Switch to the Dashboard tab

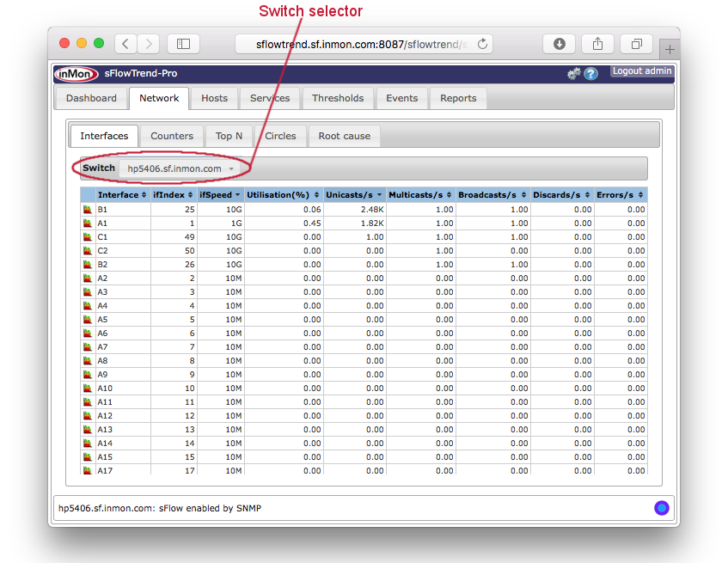[x=91, y=98]
